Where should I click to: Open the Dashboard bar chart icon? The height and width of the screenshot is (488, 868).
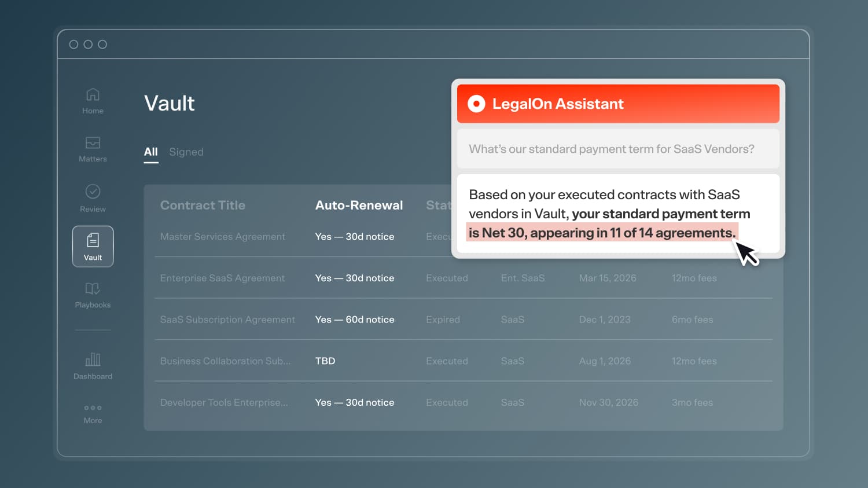pyautogui.click(x=93, y=359)
